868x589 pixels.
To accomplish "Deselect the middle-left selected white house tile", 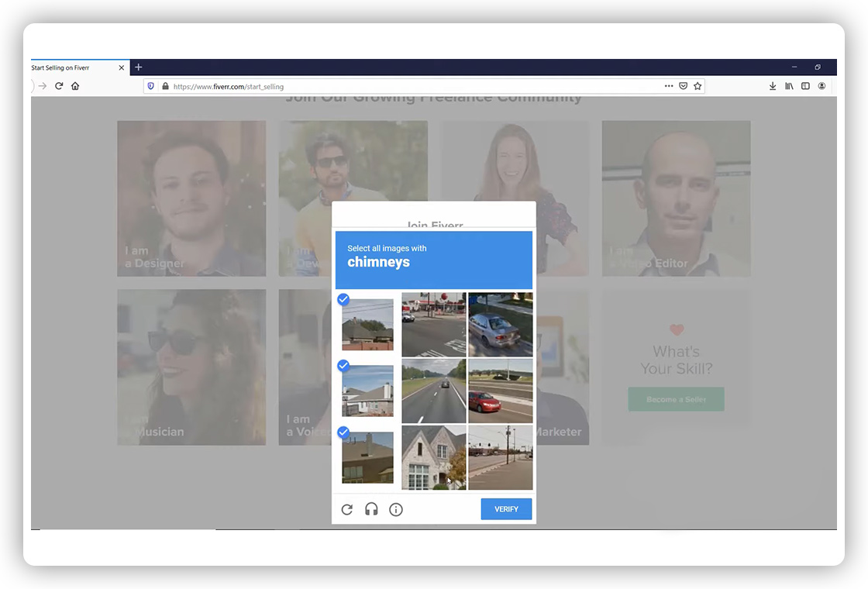I will click(367, 391).
